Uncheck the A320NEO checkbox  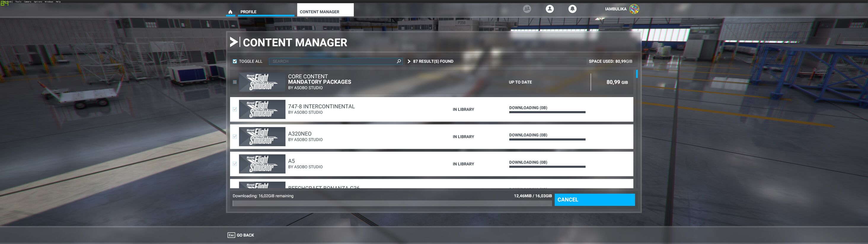tap(235, 137)
